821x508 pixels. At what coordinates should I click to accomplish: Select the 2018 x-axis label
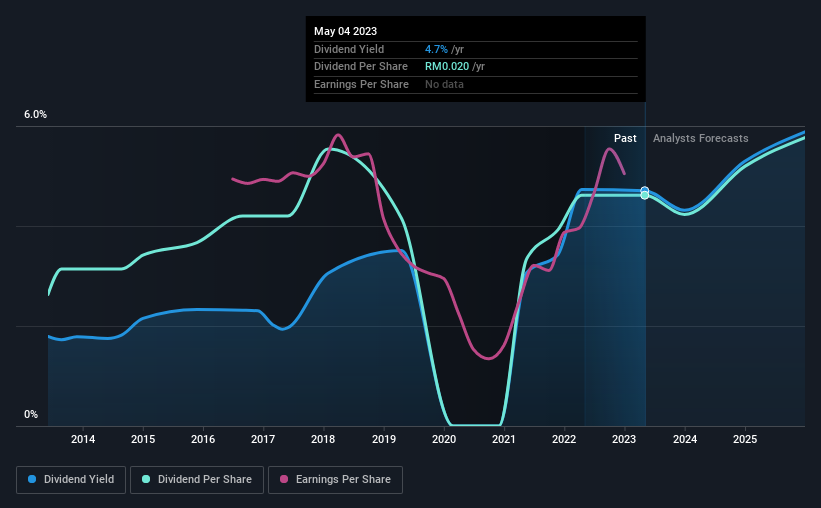(x=323, y=439)
